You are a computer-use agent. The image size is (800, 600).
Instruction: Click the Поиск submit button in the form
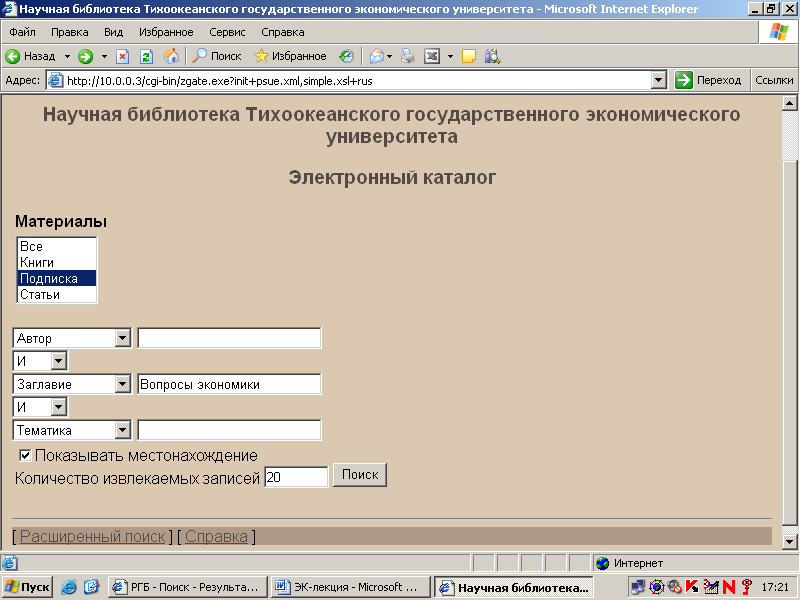pos(360,475)
